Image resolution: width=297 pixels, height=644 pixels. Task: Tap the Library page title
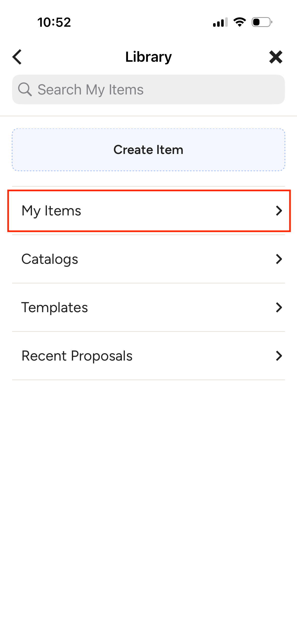[x=148, y=57]
